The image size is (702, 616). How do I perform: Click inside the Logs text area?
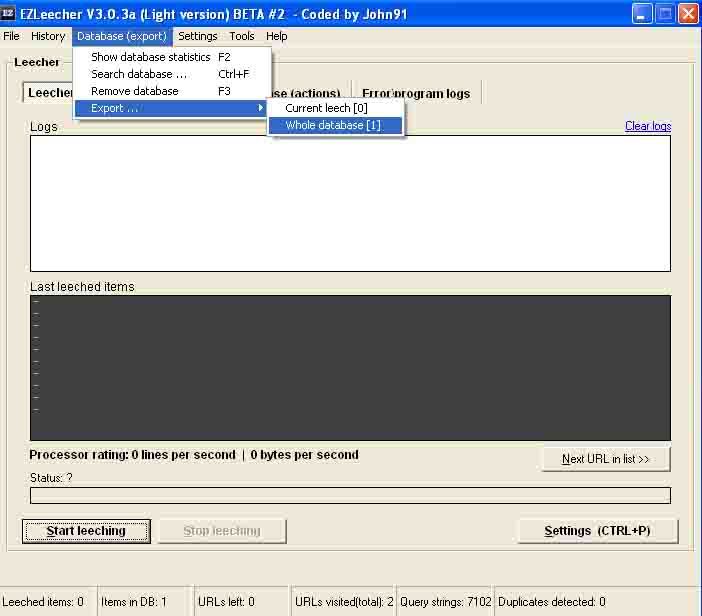tap(350, 204)
